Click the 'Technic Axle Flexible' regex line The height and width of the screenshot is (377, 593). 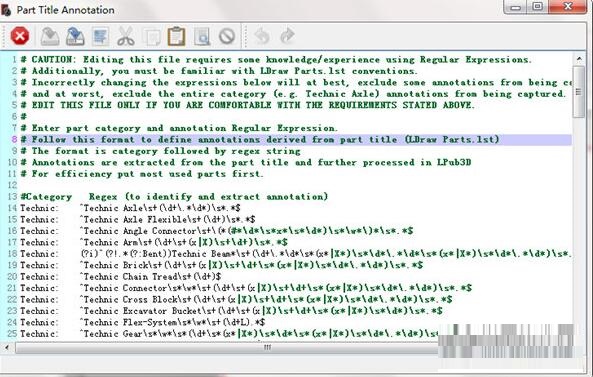pyautogui.click(x=138, y=219)
